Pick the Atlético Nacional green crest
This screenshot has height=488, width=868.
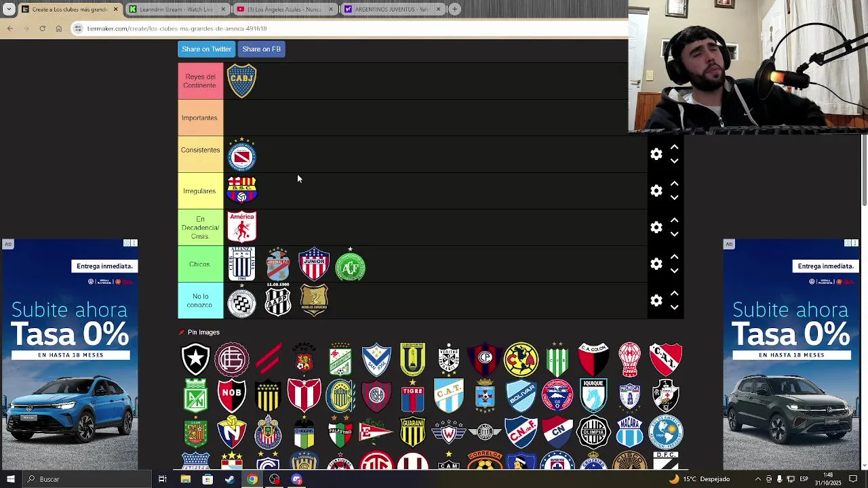[195, 396]
